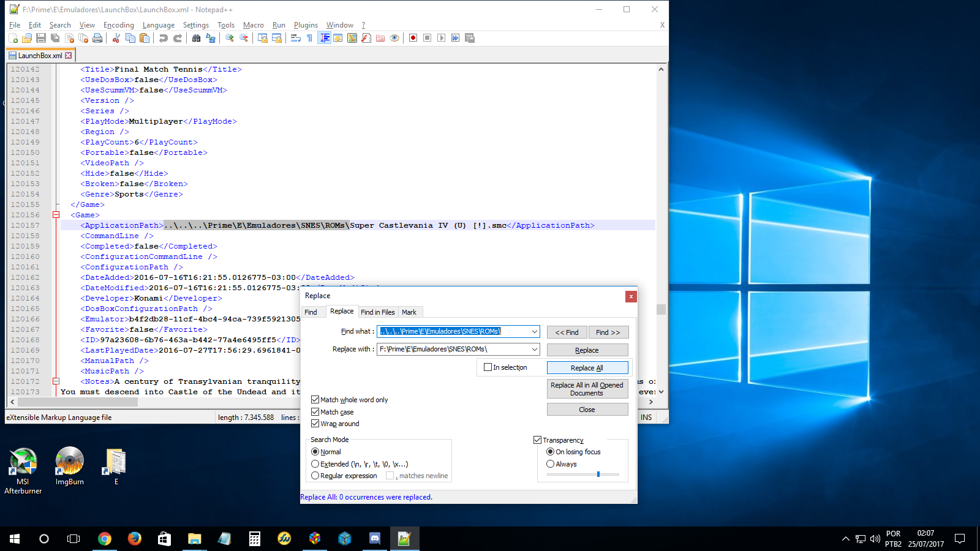Expand the Find what dropdown history

(x=535, y=332)
